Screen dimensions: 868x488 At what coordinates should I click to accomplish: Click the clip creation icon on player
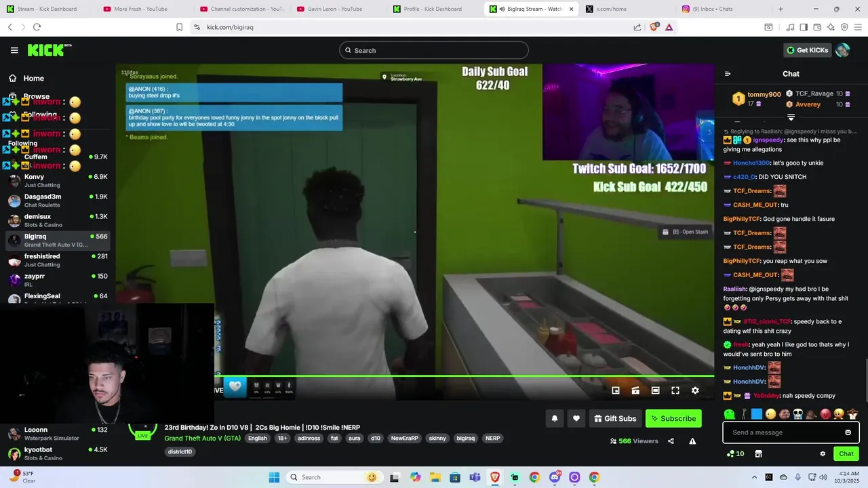[635, 390]
